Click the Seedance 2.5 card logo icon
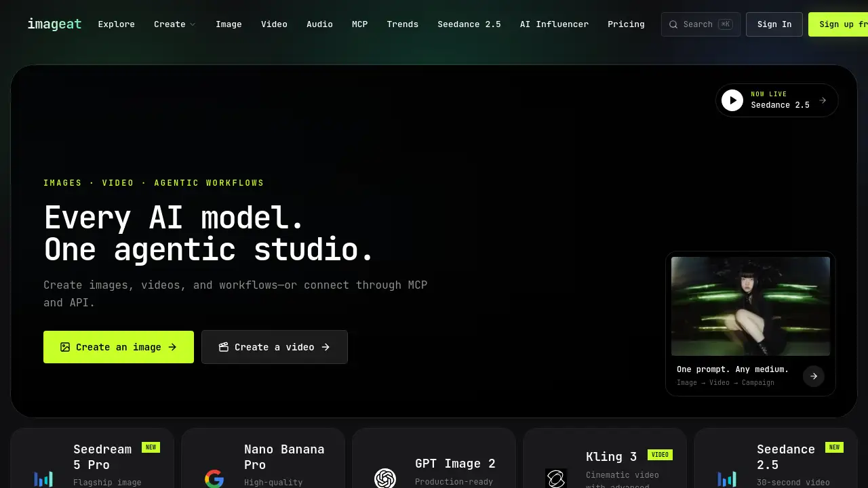Image resolution: width=868 pixels, height=488 pixels. coord(727,479)
